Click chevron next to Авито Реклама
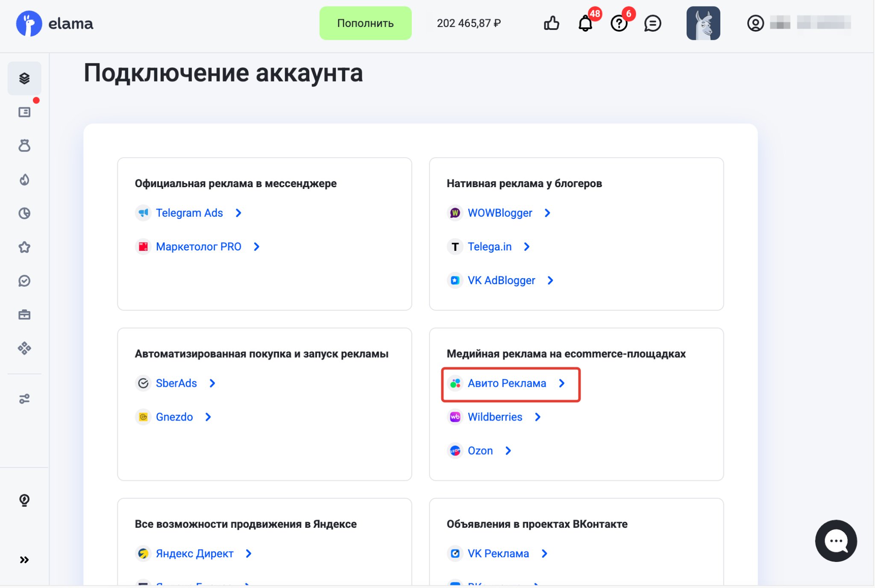The width and height of the screenshot is (875, 588). tap(561, 383)
